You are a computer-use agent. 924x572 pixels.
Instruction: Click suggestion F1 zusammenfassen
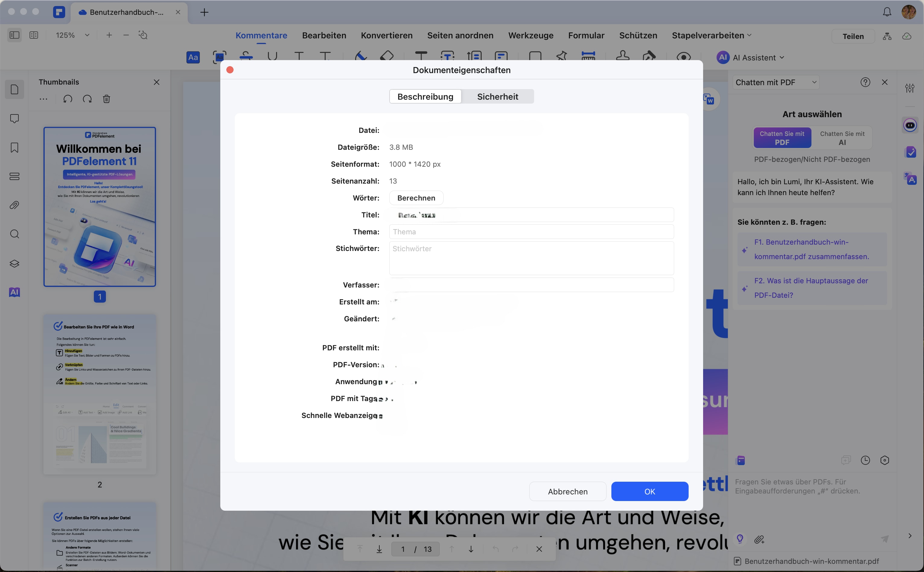pos(812,249)
